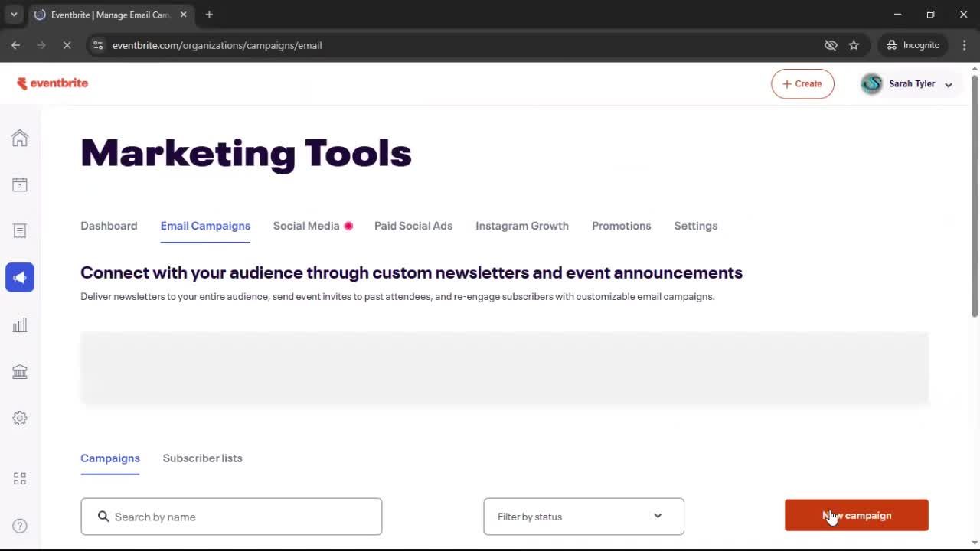Expand the Sarah Tyler account menu chevron
The width and height of the screenshot is (980, 551).
pyautogui.click(x=949, y=85)
